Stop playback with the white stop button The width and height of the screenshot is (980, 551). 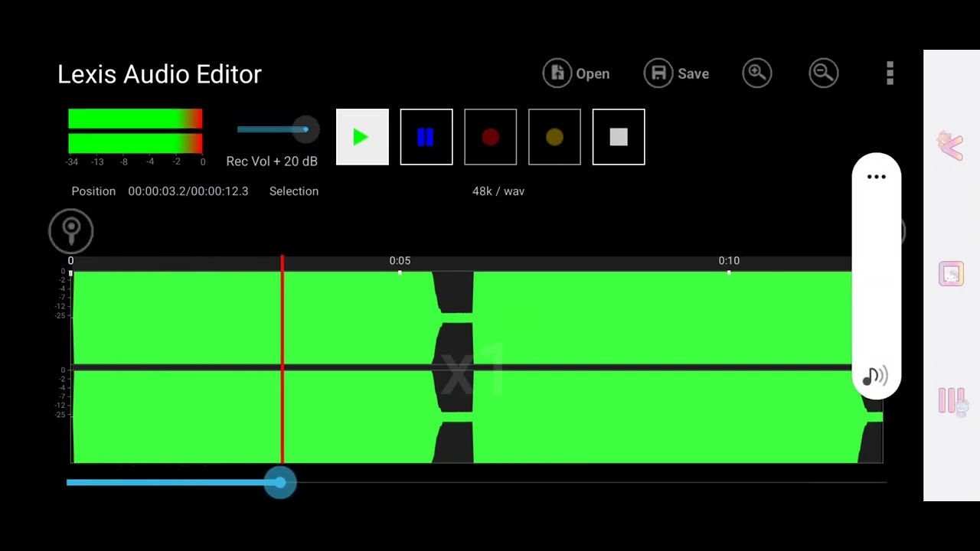[x=619, y=137]
